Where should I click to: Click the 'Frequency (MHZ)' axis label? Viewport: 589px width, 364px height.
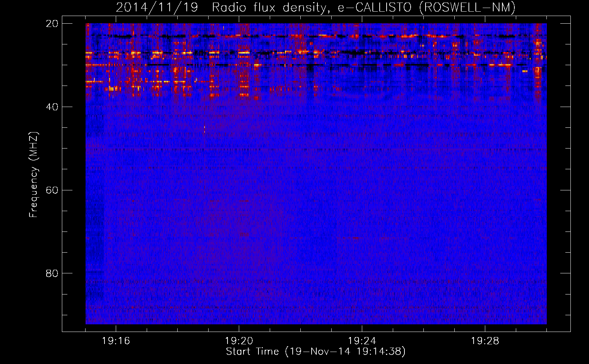33,175
